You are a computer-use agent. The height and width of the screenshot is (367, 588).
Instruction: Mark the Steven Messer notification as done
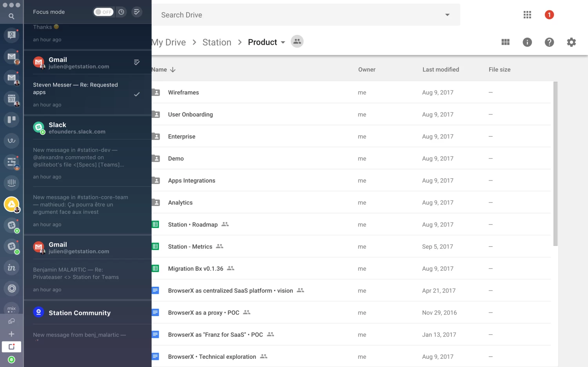pyautogui.click(x=137, y=94)
